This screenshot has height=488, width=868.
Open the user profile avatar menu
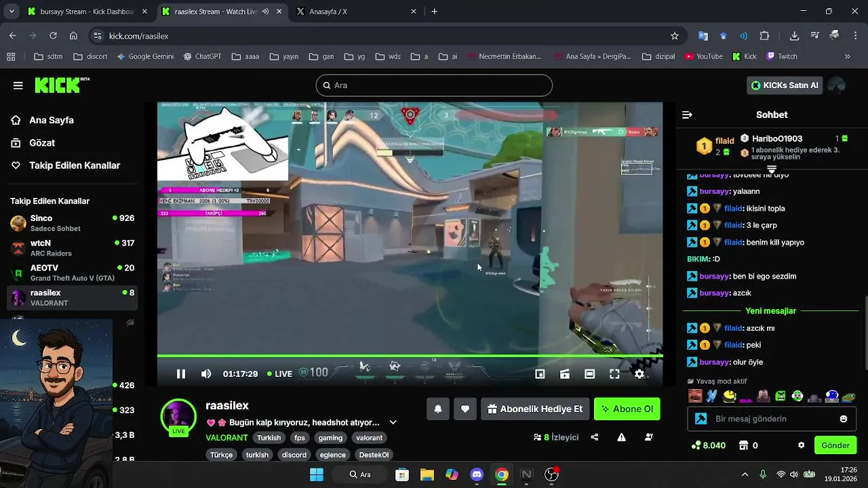(x=837, y=85)
